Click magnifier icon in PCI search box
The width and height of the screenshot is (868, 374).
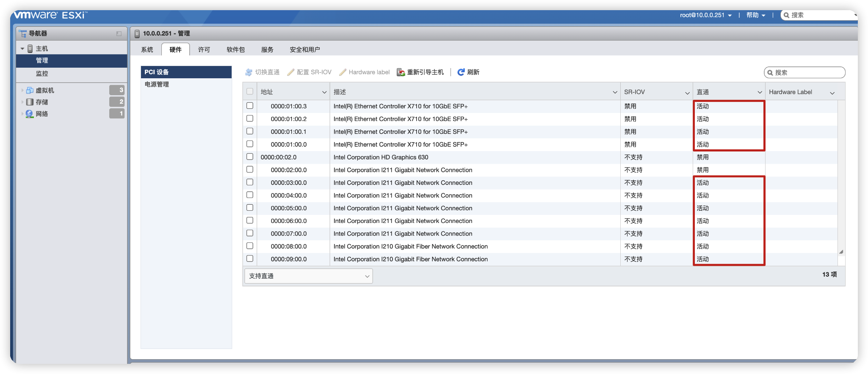tap(770, 73)
